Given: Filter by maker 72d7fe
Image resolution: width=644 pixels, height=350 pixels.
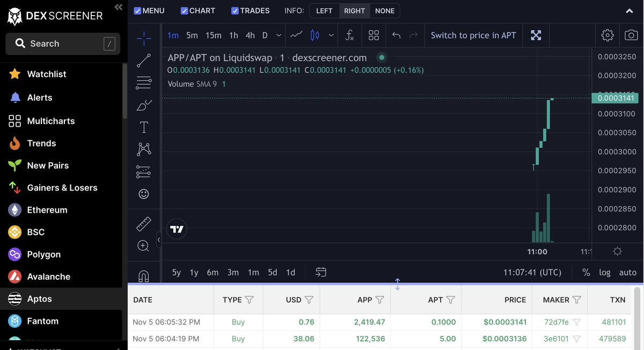Looking at the screenshot, I should coord(577,322).
